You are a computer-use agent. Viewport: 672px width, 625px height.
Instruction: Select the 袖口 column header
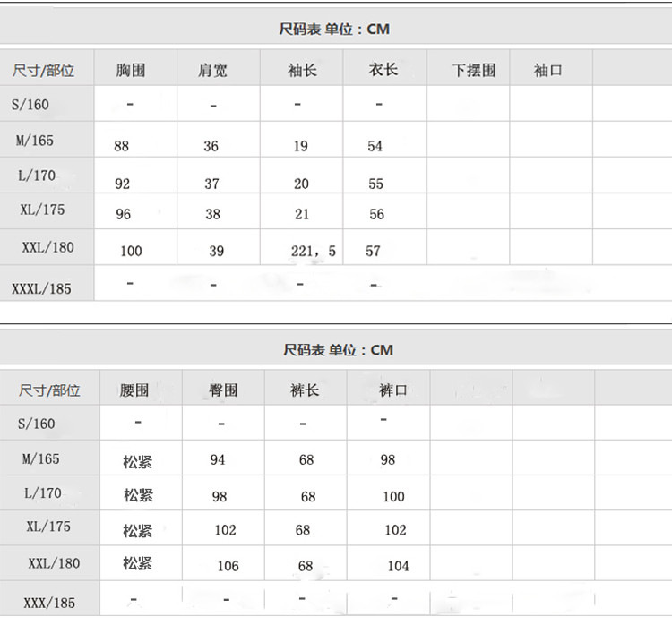[547, 70]
